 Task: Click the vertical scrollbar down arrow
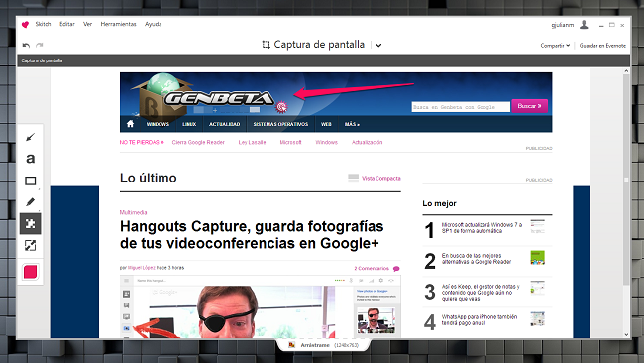626,334
